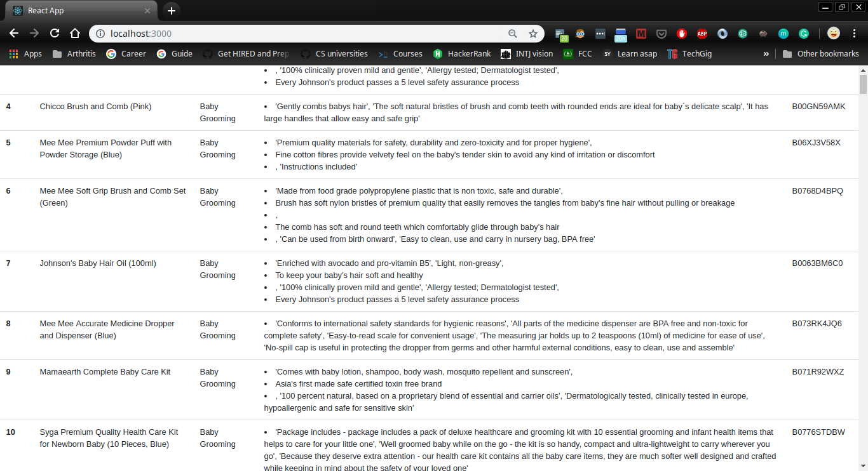The height and width of the screenshot is (471, 868).
Task: Select "Asia's first made safe certified" bullet
Action: pos(358,384)
